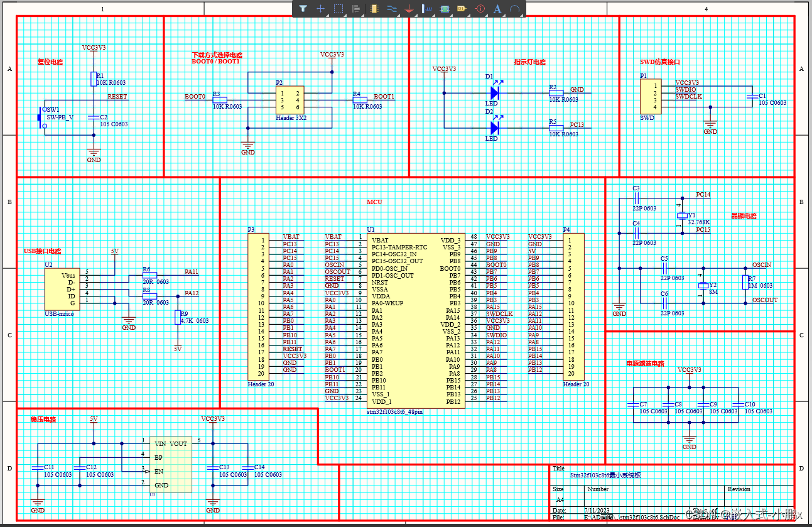Screen dimensions: 812x527
Task: Select the SW1 push-button symbol
Action: (43, 117)
